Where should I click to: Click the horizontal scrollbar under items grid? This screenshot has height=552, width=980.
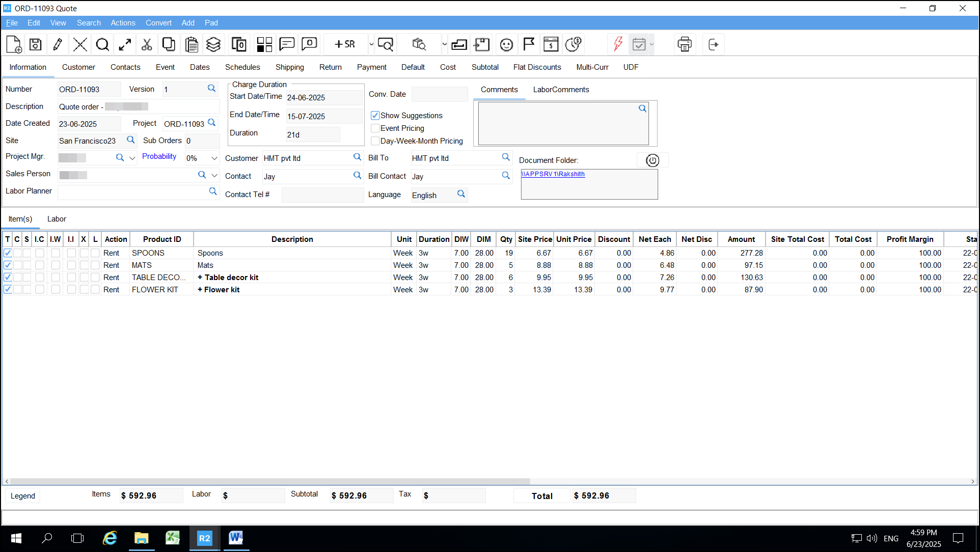click(270, 481)
